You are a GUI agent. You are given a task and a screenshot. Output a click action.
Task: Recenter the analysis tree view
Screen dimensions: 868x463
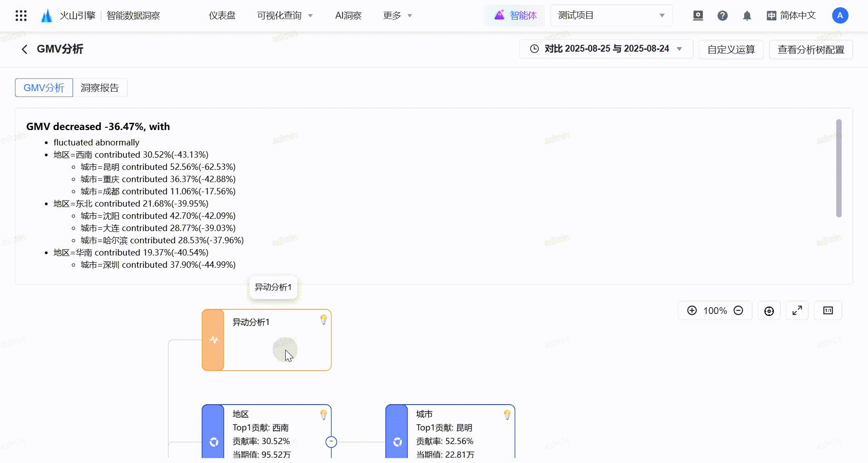click(x=769, y=311)
